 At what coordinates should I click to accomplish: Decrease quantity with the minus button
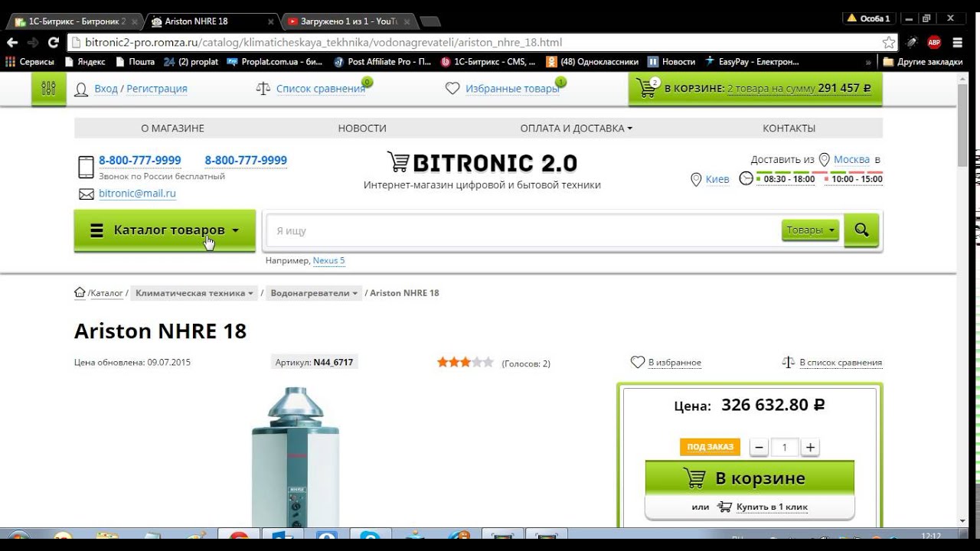pyautogui.click(x=759, y=448)
